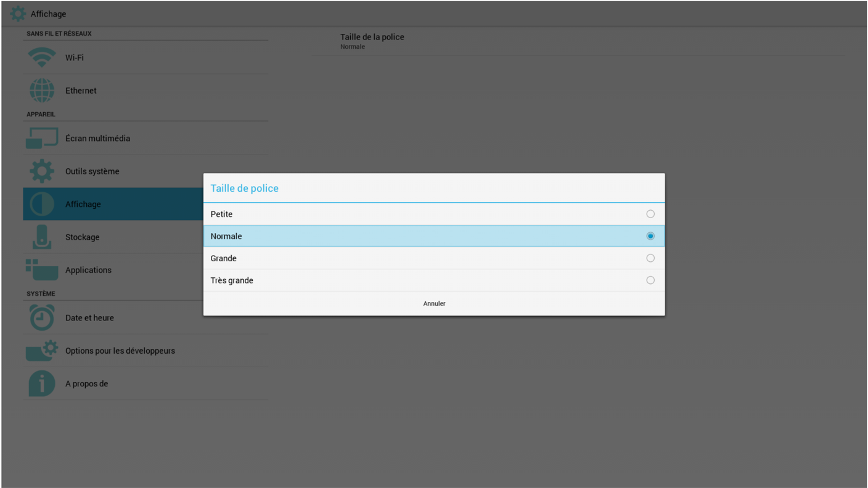Click the Affichage settings gear in title bar
The image size is (868, 488).
18,14
